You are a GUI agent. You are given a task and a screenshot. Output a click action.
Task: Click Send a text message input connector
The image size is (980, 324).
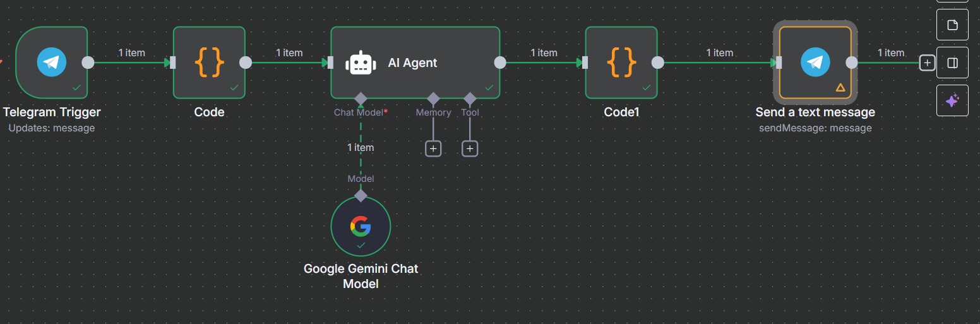[x=779, y=63]
